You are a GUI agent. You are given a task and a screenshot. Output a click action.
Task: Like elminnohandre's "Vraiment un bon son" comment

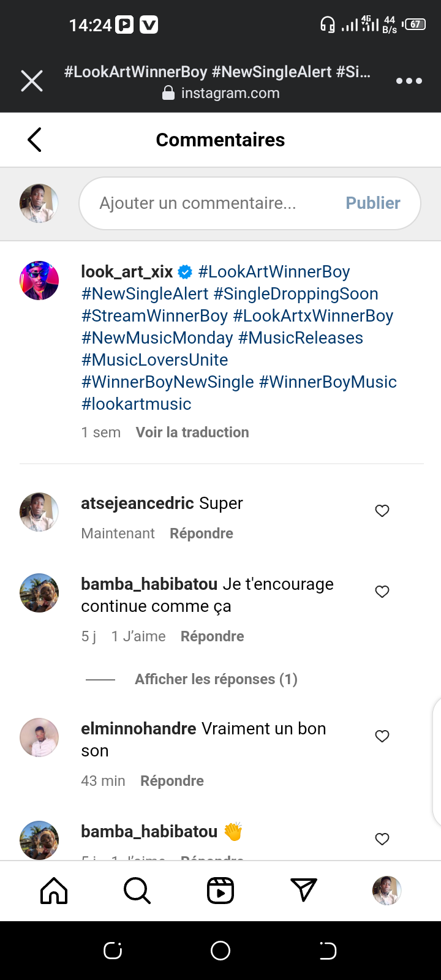point(382,736)
